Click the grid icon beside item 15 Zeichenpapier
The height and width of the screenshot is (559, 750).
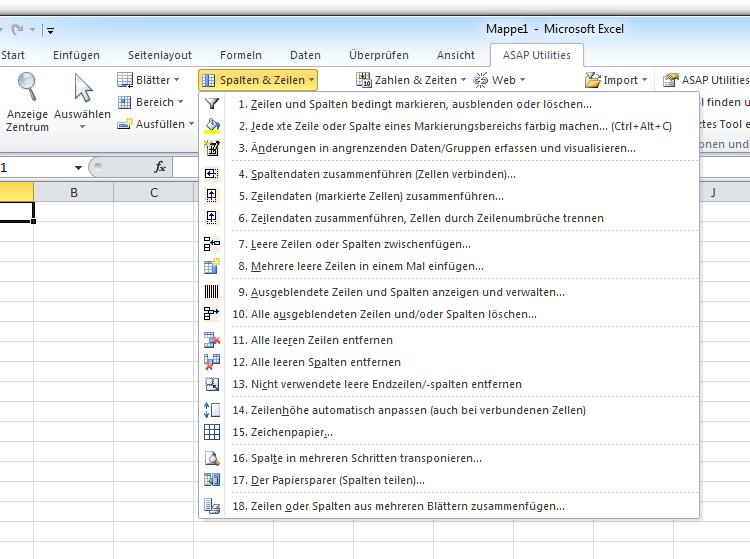(x=211, y=432)
